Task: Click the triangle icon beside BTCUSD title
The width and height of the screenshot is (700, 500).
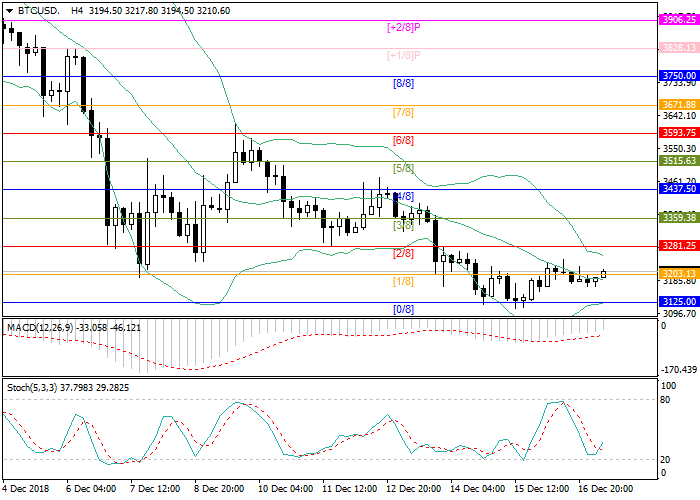Action: click(x=8, y=9)
